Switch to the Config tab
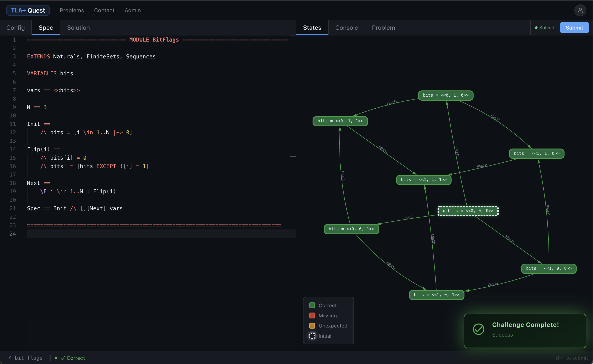 point(16,28)
